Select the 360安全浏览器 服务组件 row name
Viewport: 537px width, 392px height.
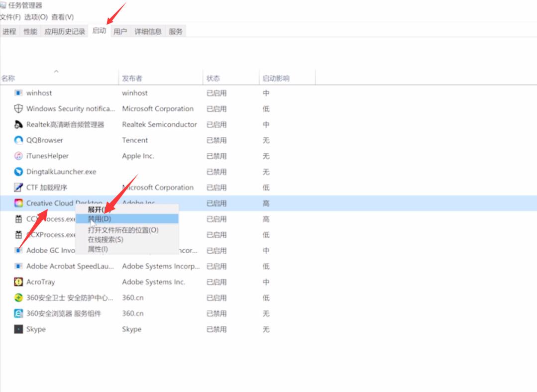[64, 313]
